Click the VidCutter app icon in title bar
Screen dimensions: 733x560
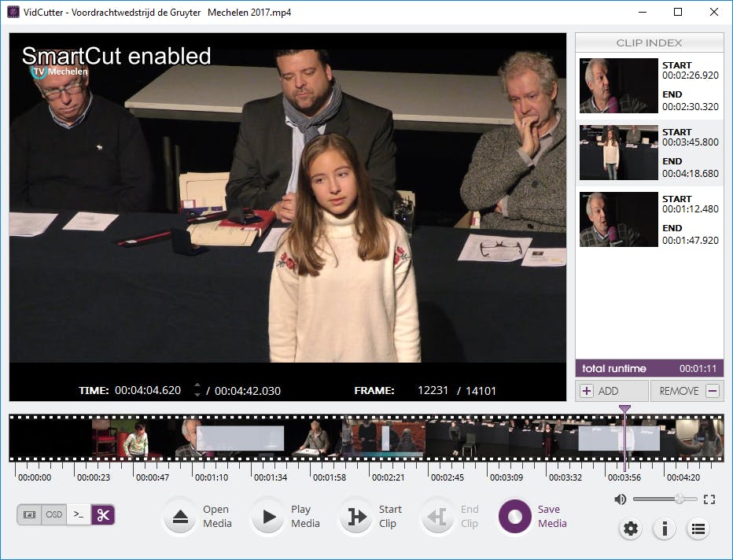tap(13, 12)
